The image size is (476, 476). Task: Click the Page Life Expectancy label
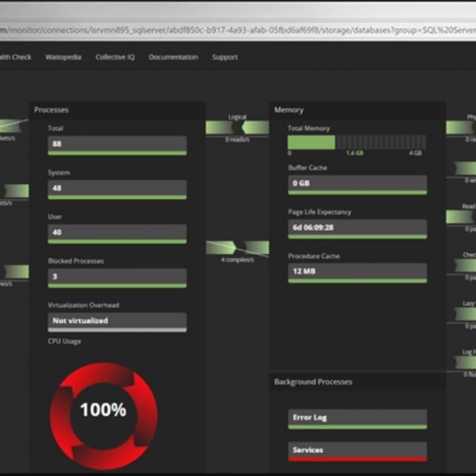coord(320,212)
